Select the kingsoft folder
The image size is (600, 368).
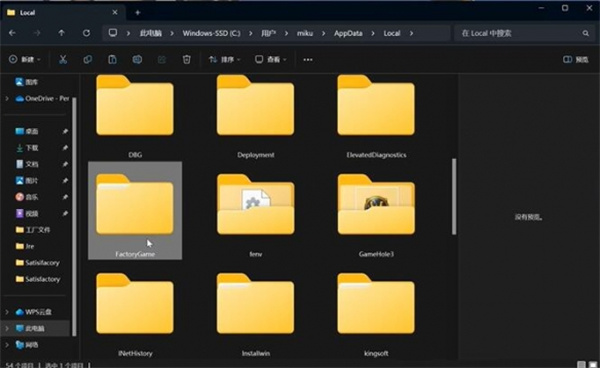pyautogui.click(x=376, y=315)
